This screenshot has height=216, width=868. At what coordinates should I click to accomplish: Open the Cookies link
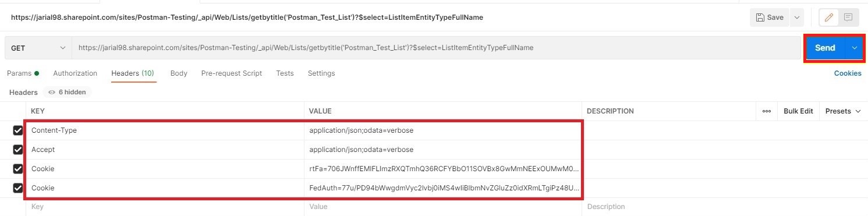coord(848,73)
